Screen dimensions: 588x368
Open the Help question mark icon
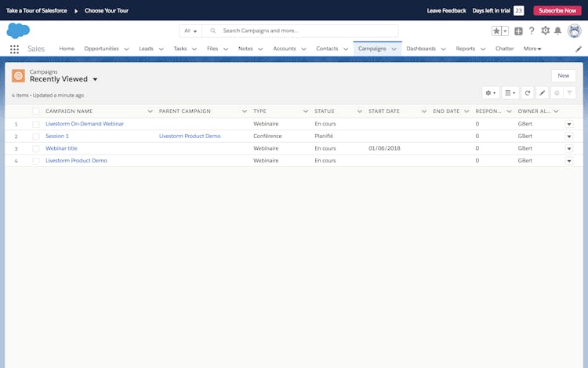point(532,31)
